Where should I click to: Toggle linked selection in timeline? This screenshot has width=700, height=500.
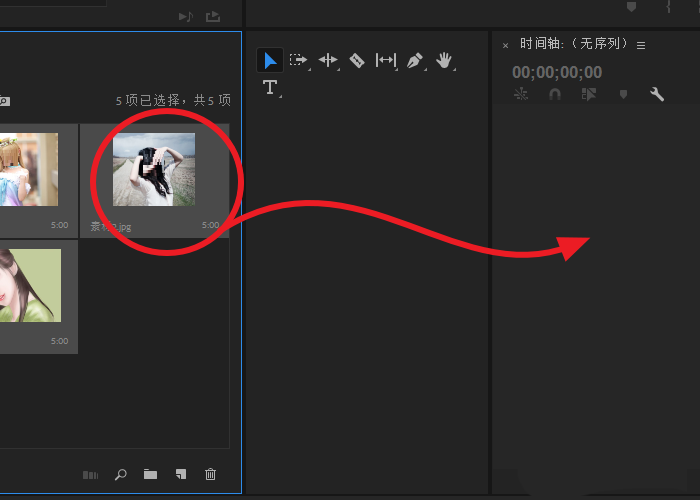(589, 94)
